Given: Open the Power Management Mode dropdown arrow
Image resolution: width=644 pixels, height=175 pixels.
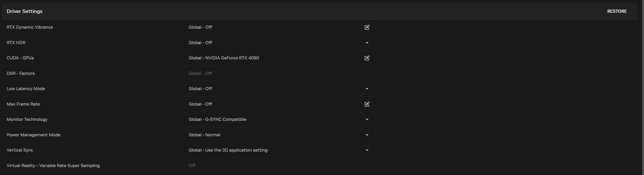Looking at the screenshot, I should 367,135.
